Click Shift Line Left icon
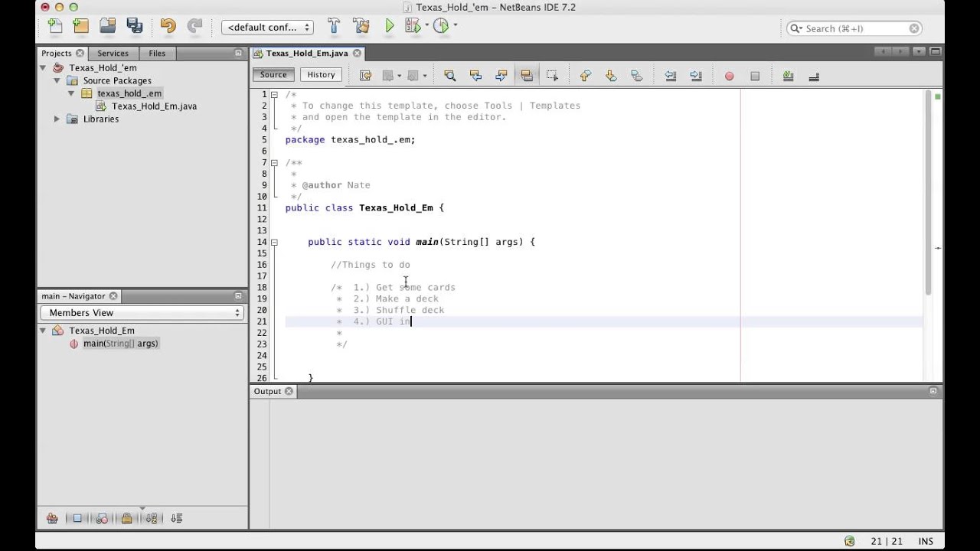This screenshot has height=551, width=980. tap(670, 76)
